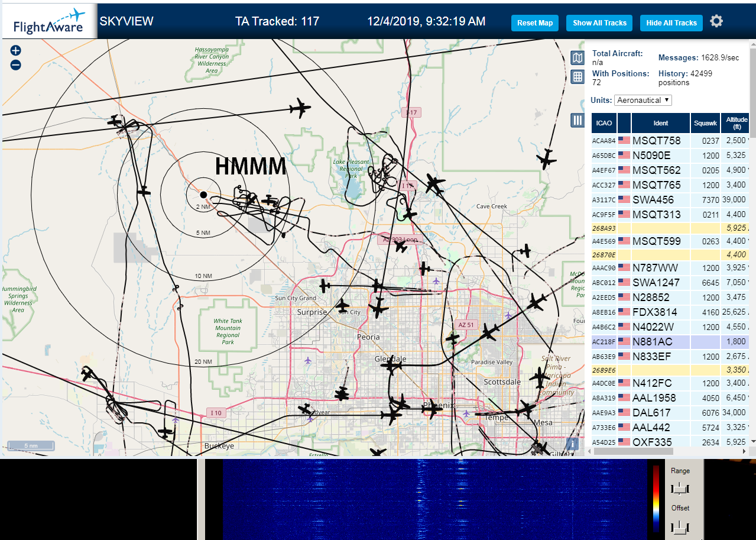Click the aircraft icon over AZ 303 Loop
The width and height of the screenshot is (756, 540).
tap(401, 245)
